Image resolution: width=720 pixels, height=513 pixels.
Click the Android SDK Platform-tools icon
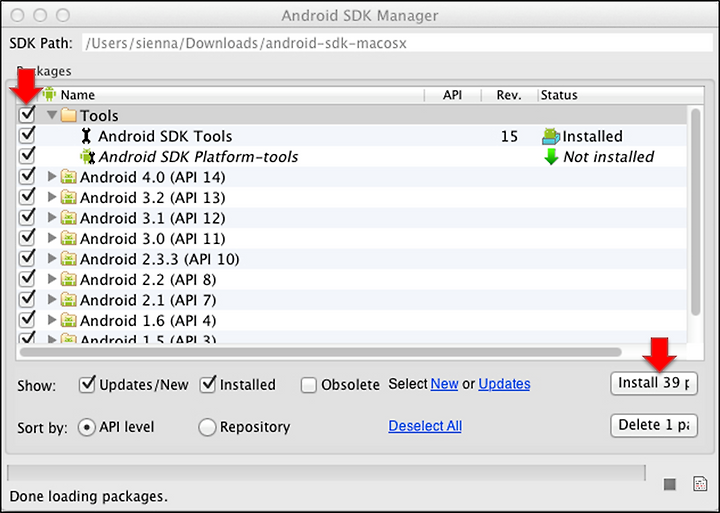click(87, 157)
